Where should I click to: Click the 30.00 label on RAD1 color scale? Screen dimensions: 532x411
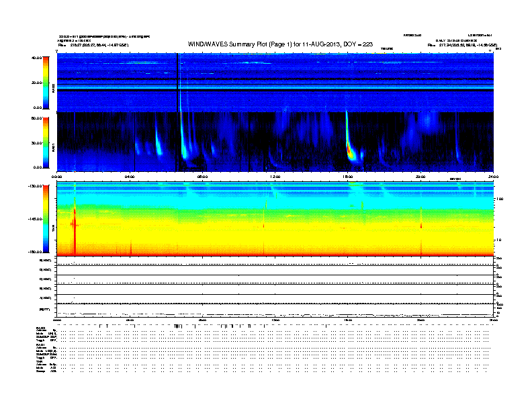[x=36, y=143]
